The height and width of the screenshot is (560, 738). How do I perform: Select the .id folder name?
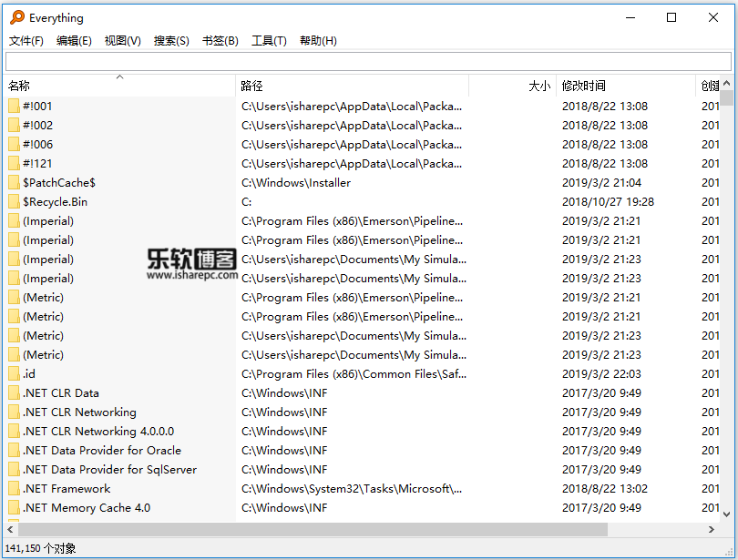(29, 374)
